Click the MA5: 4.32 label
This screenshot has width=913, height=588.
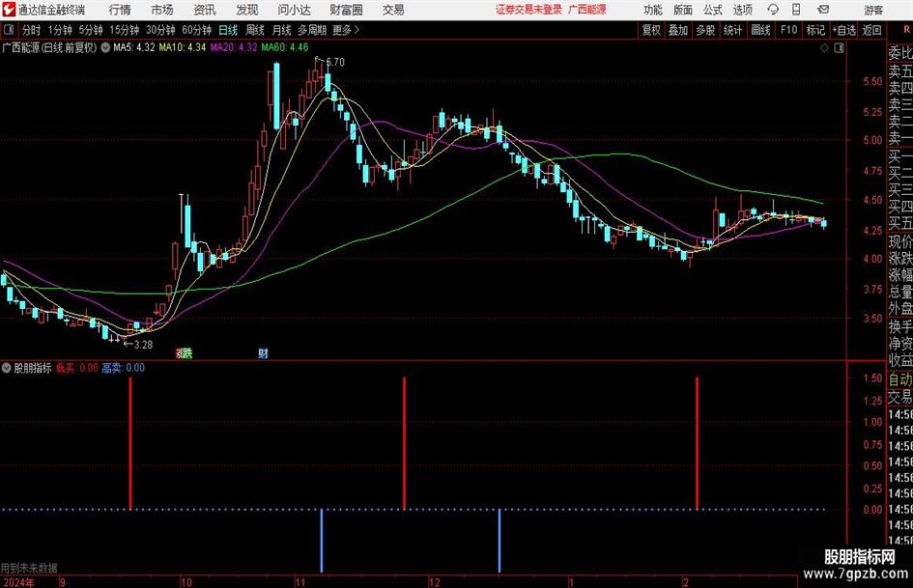(x=134, y=47)
